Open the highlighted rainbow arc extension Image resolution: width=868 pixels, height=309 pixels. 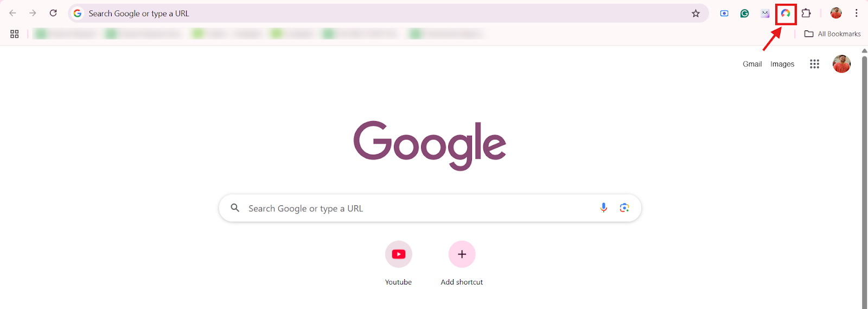786,14
